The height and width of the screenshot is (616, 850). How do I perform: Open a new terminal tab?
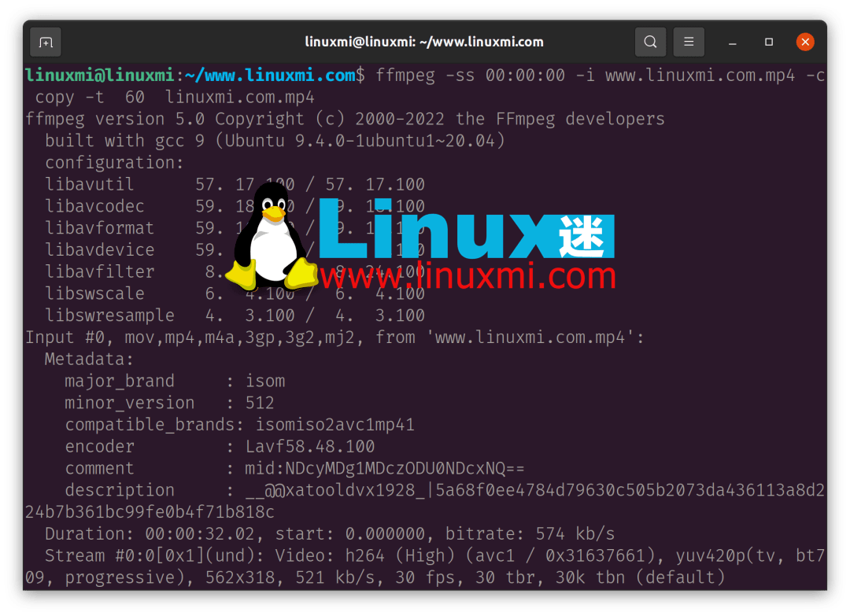coord(46,42)
